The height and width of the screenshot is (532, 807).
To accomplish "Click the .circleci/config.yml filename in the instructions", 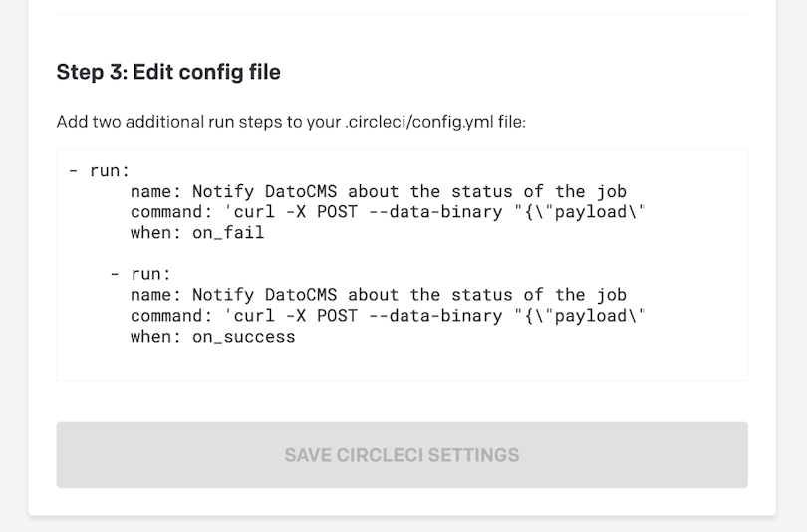I will [419, 122].
